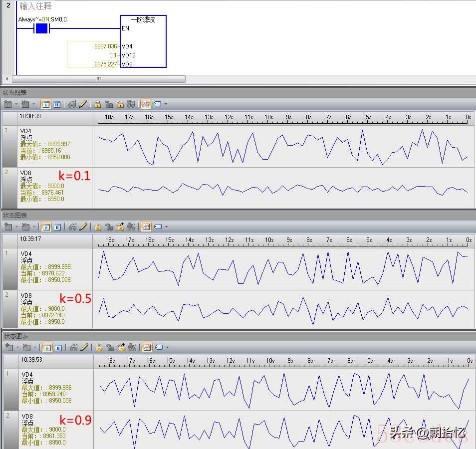Screen dimensions: 476x449
Task: Click address tag icon in 10:39:53 chart toolbar
Action: coord(159,347)
